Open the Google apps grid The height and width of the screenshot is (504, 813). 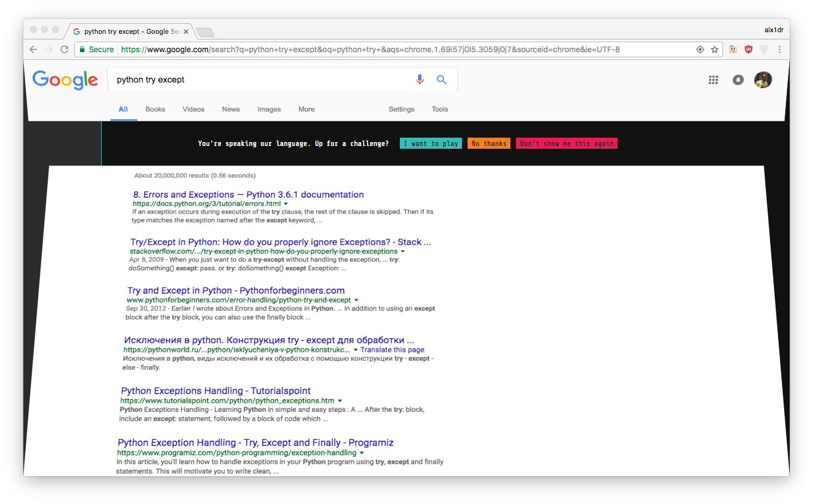tap(713, 80)
